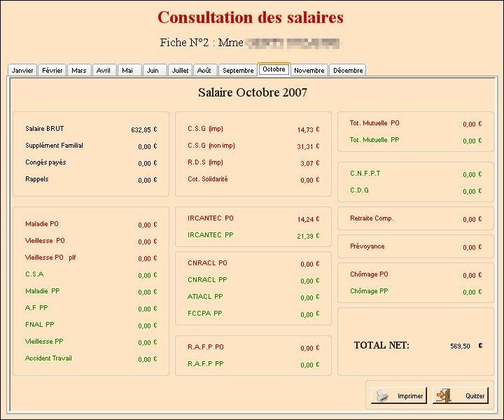Select the Mars tab

79,71
